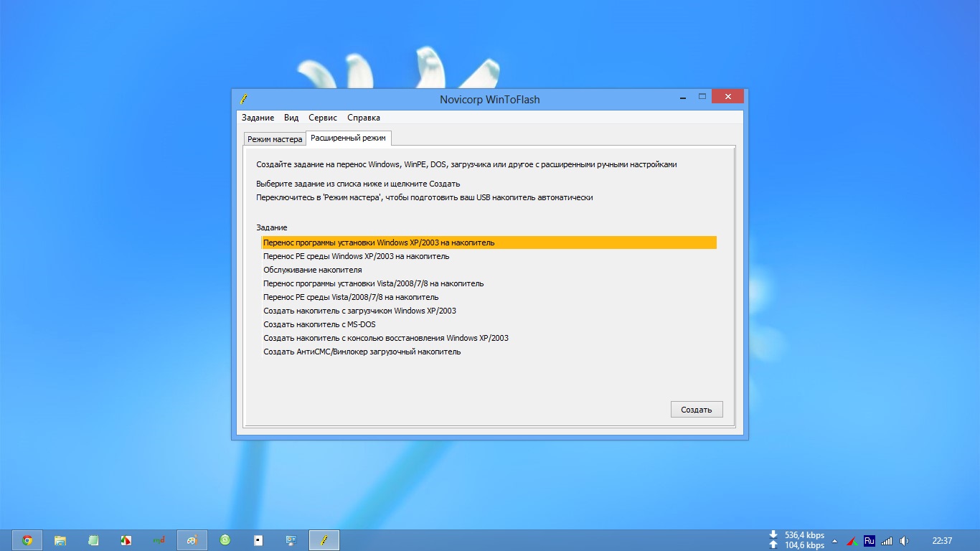
Task: Choose 'Обслуживание накопителя' from the list
Action: point(489,270)
